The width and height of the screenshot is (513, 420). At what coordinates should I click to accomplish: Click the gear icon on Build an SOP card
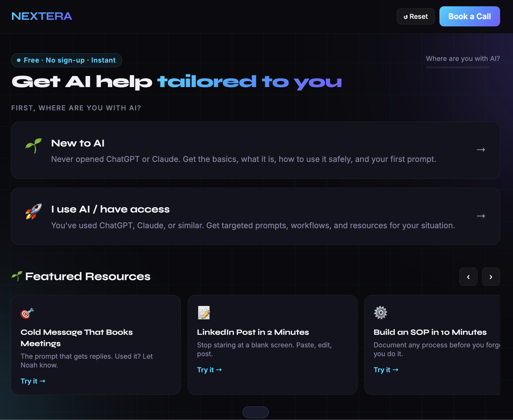click(x=380, y=312)
